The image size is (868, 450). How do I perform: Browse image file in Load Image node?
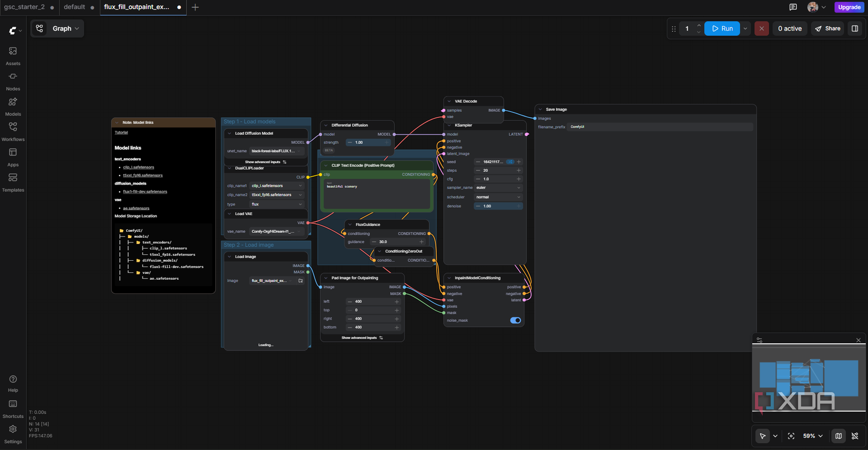[301, 281]
